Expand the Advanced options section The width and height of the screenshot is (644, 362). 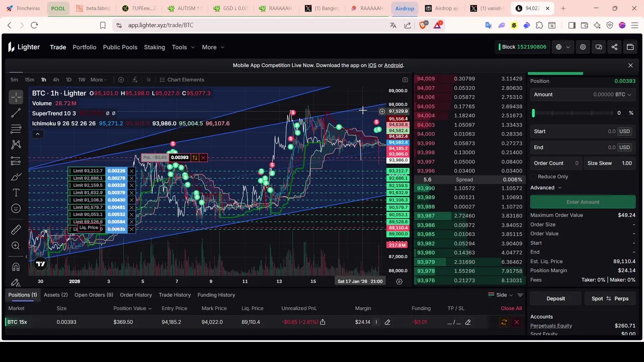tap(546, 188)
